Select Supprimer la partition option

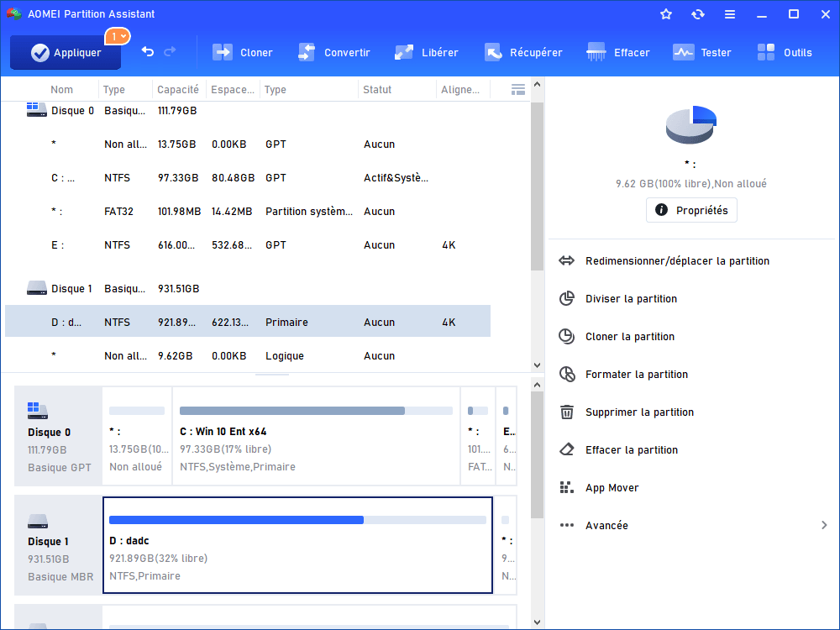639,412
